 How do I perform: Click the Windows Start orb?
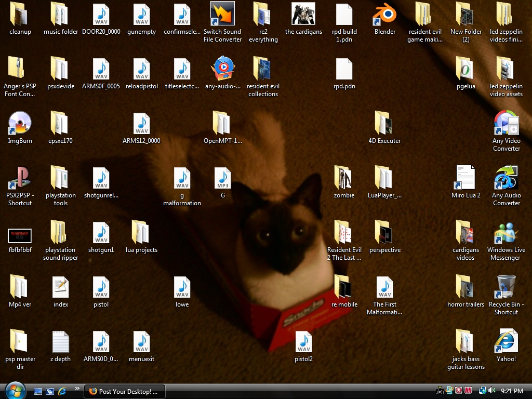[x=15, y=390]
